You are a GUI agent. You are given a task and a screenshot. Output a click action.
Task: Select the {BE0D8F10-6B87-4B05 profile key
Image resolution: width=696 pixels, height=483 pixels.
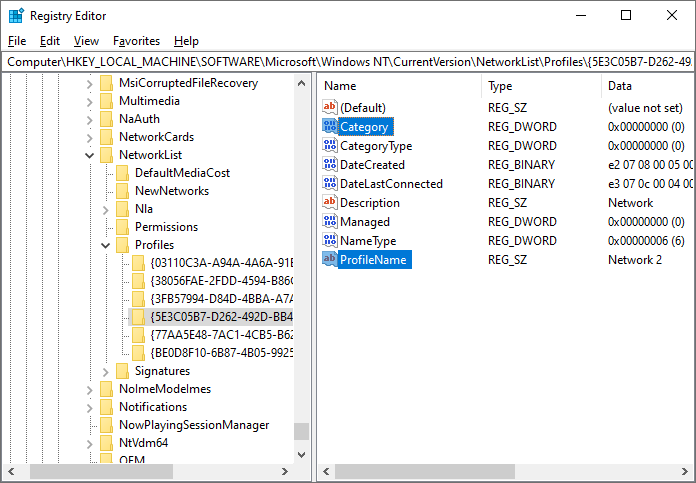tap(221, 353)
